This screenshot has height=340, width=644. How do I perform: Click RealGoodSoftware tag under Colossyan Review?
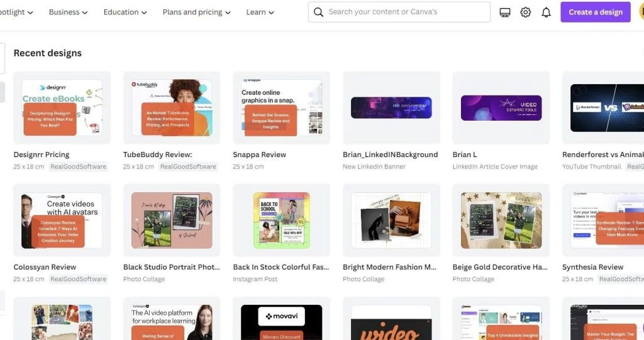click(79, 279)
